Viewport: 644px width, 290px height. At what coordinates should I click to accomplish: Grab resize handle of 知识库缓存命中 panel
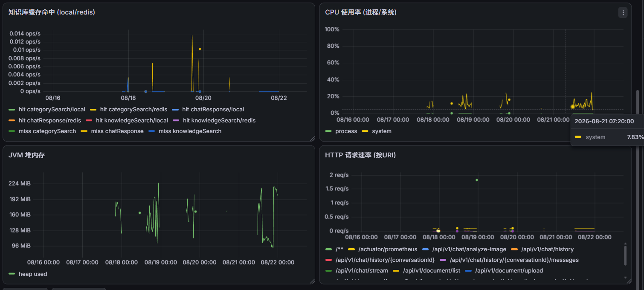tap(312, 138)
